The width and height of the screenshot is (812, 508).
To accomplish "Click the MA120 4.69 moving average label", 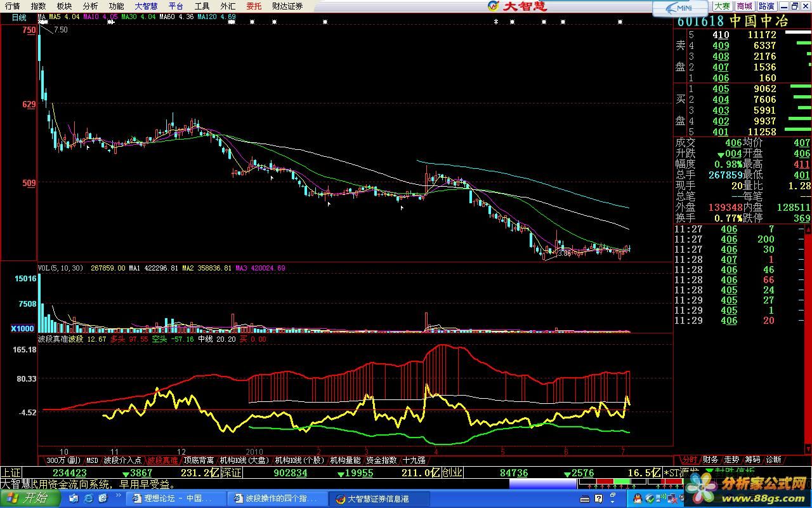I will [216, 17].
